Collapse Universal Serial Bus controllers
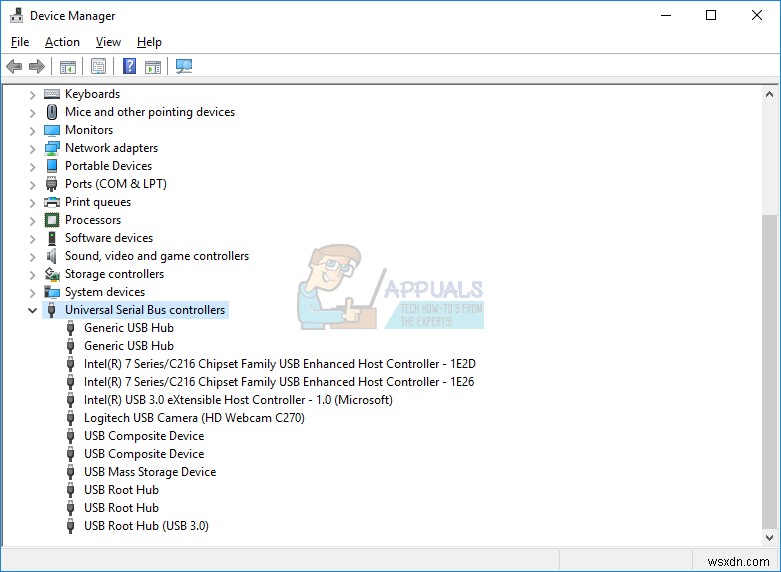This screenshot has height=572, width=781. coord(32,310)
